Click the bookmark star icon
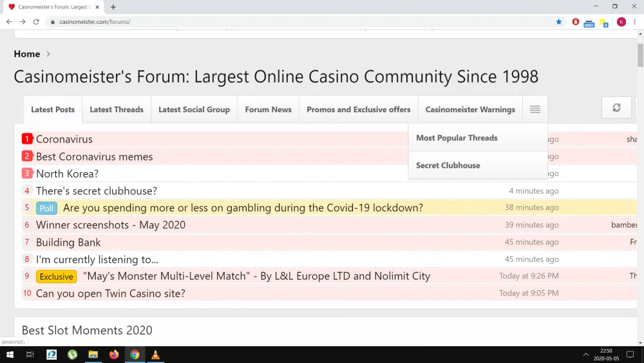The image size is (644, 363). 558,22
